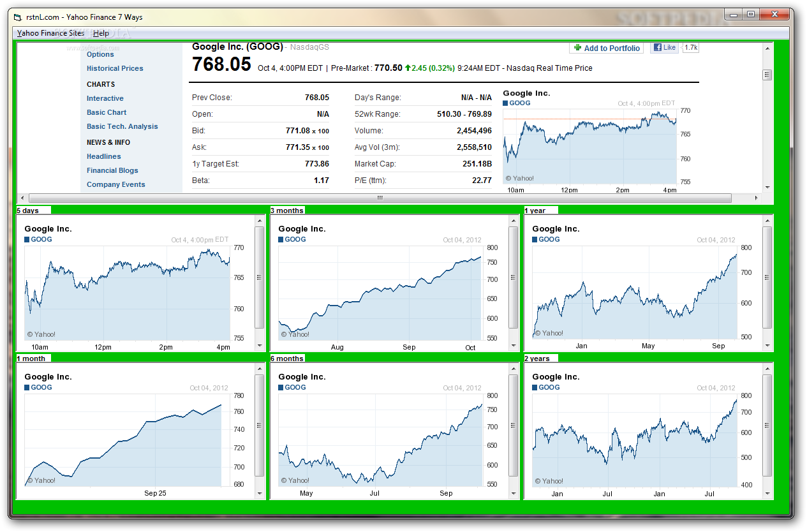Click the 2 years panel label
The width and height of the screenshot is (807, 532).
tap(537, 358)
